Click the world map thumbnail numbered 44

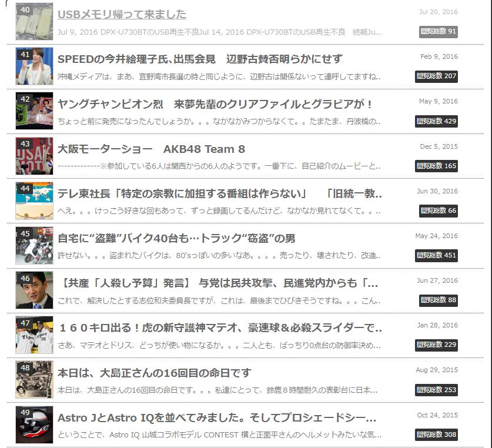click(x=34, y=201)
